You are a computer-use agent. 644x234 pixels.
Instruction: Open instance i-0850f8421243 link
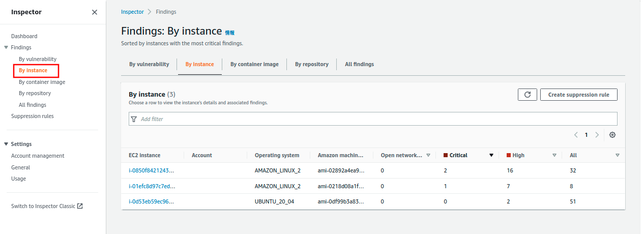click(x=151, y=171)
